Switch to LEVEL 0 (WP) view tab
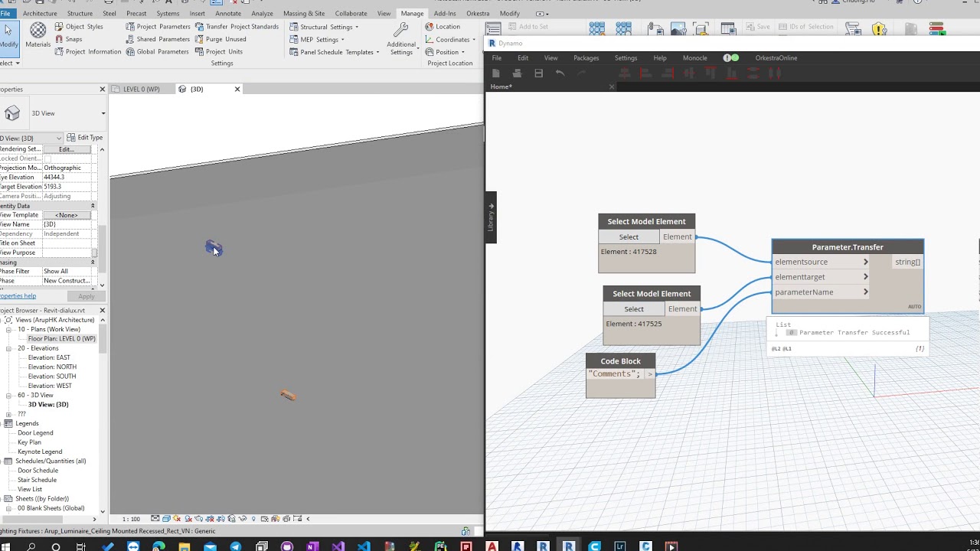This screenshot has height=551, width=980. (x=142, y=90)
